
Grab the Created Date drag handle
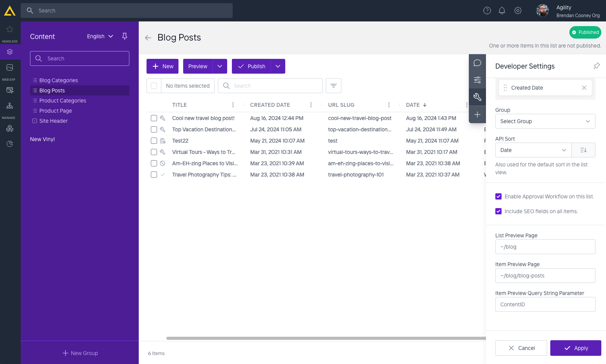(505, 88)
